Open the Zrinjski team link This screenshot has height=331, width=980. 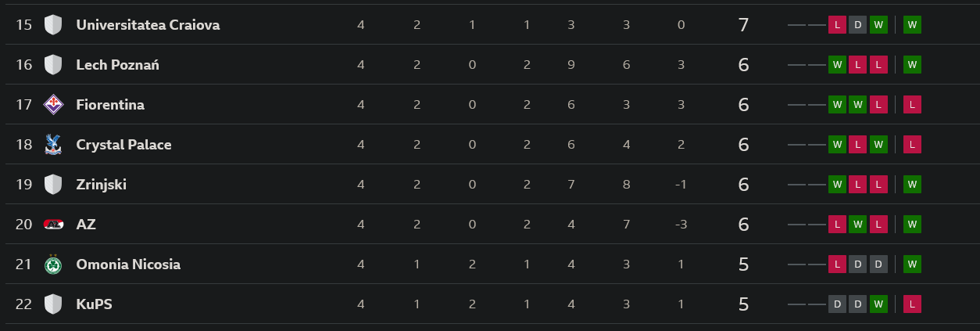coord(101,185)
